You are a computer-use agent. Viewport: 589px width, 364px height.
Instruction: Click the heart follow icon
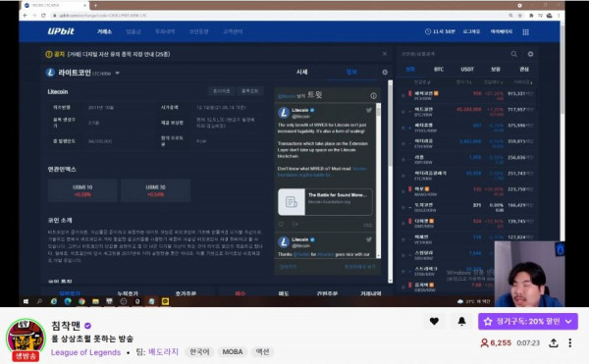[434, 321]
